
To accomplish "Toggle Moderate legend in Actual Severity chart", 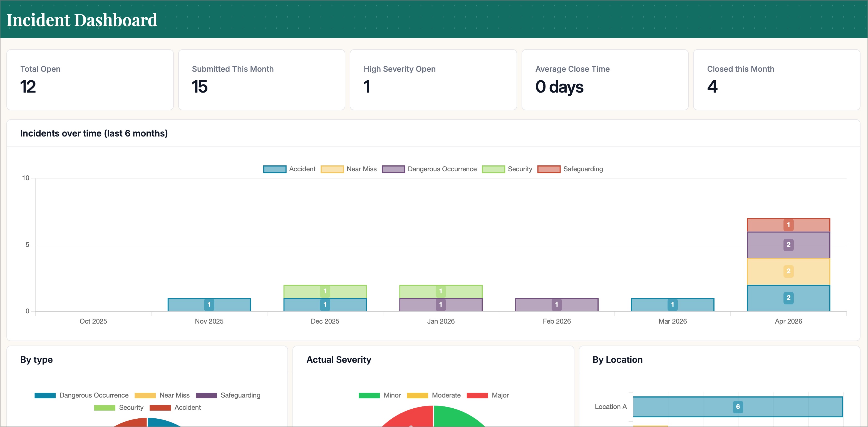I will 433,395.
